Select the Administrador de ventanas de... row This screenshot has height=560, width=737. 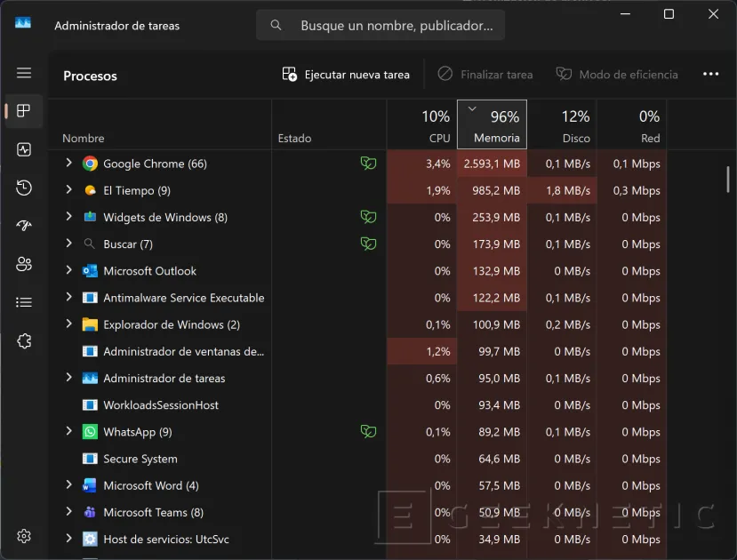coord(357,351)
